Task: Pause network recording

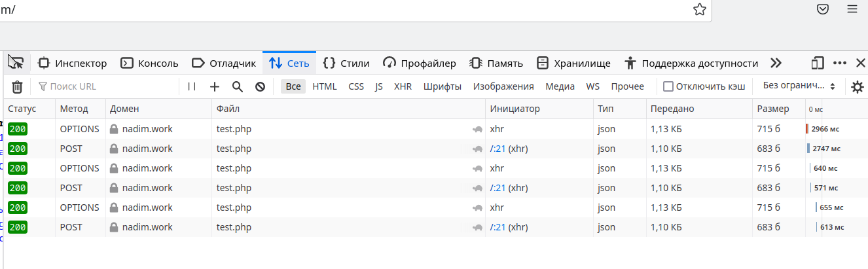Action: point(192,86)
